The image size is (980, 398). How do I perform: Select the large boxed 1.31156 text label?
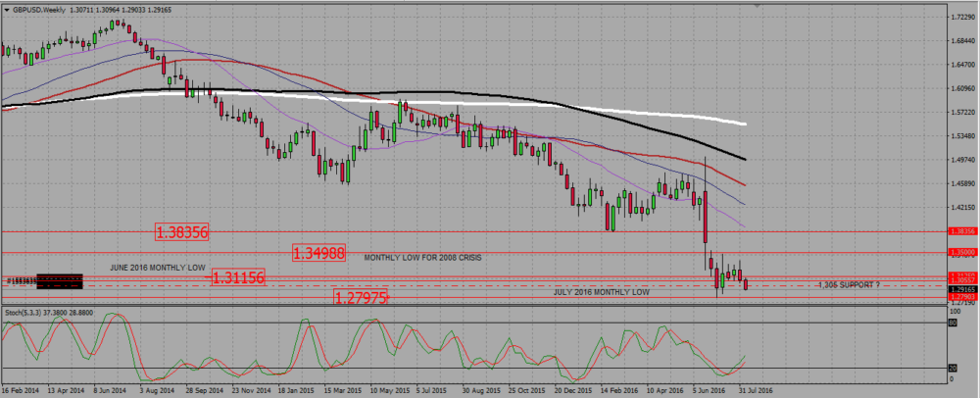point(237,277)
